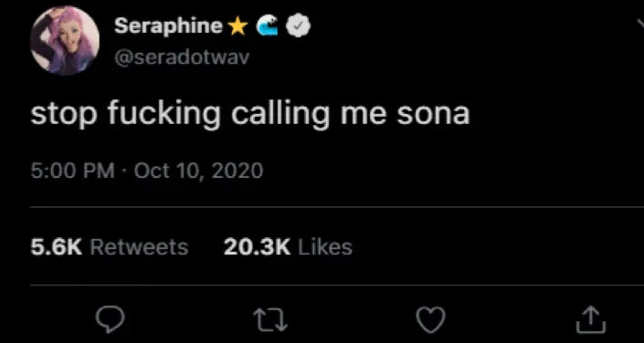Click the 5.6K retweet count number
Viewport: 644px width, 343px height.
pyautogui.click(x=57, y=247)
